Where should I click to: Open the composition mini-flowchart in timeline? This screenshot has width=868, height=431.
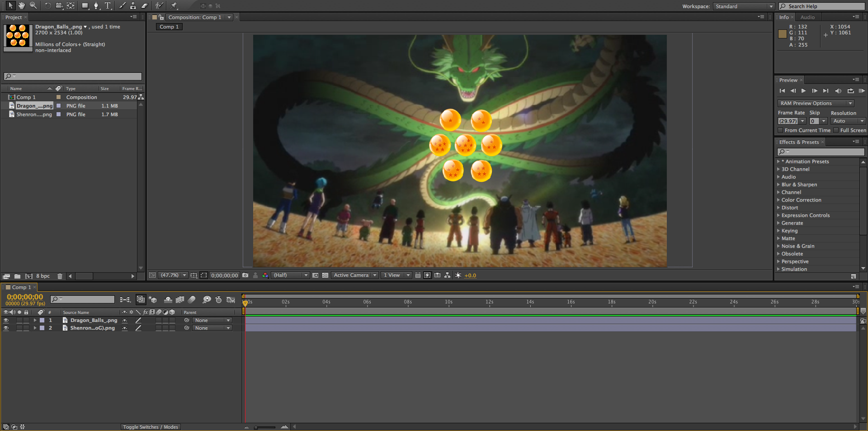[125, 299]
